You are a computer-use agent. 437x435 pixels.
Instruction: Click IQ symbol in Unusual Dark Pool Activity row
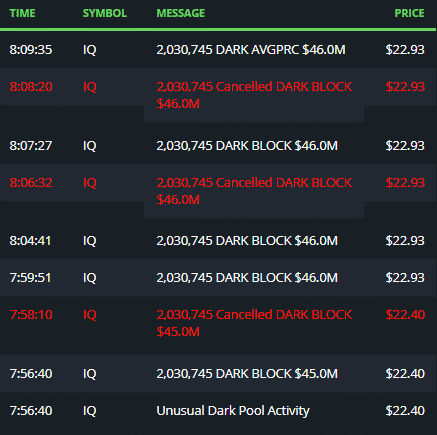click(90, 411)
